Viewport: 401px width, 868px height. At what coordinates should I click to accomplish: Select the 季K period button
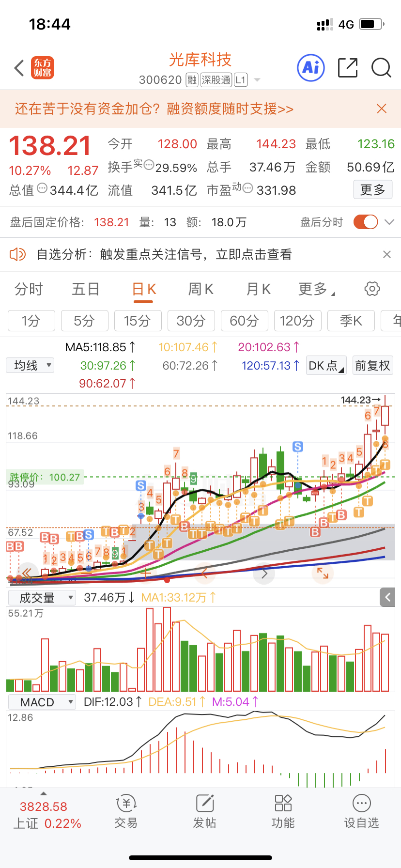click(x=351, y=321)
